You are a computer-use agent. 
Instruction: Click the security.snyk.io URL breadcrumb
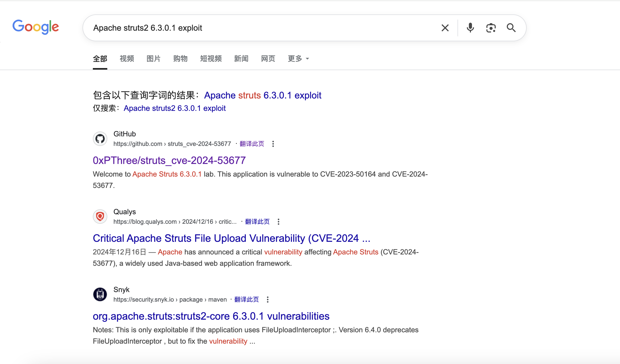[x=170, y=300]
